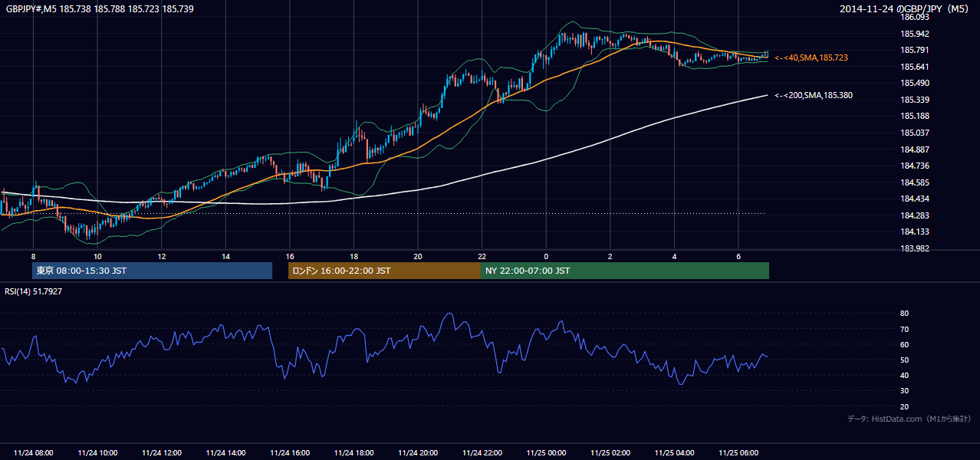The height and width of the screenshot is (460, 980).
Task: Click the 184.283 price axis label
Action: [915, 215]
